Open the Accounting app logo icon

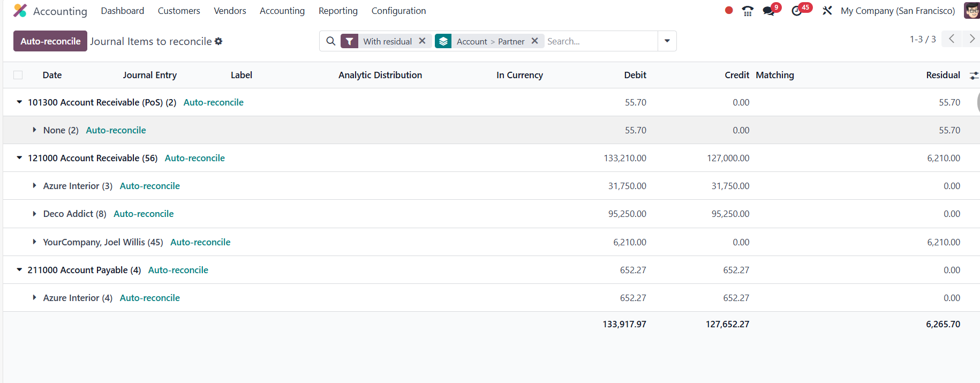coord(20,11)
